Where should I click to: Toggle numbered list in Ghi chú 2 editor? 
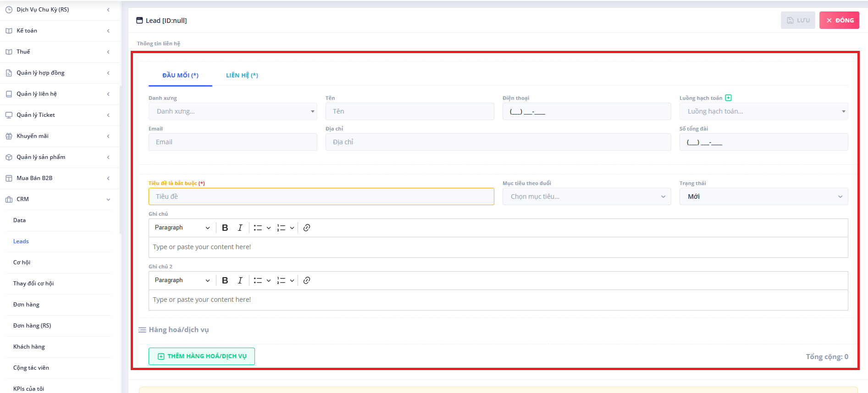[281, 280]
